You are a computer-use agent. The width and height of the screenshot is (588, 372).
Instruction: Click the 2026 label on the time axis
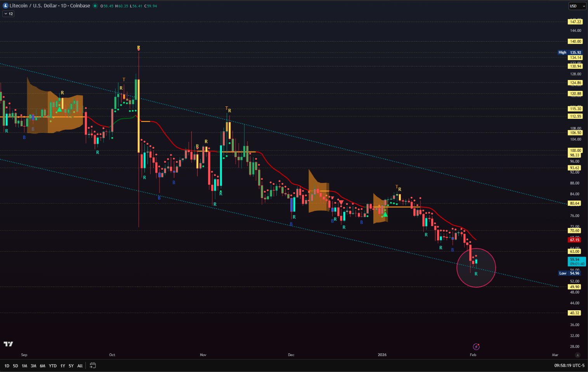[x=382, y=355]
